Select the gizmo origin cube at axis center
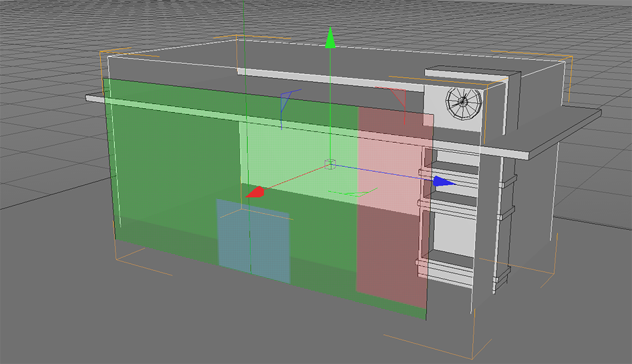 (330, 164)
